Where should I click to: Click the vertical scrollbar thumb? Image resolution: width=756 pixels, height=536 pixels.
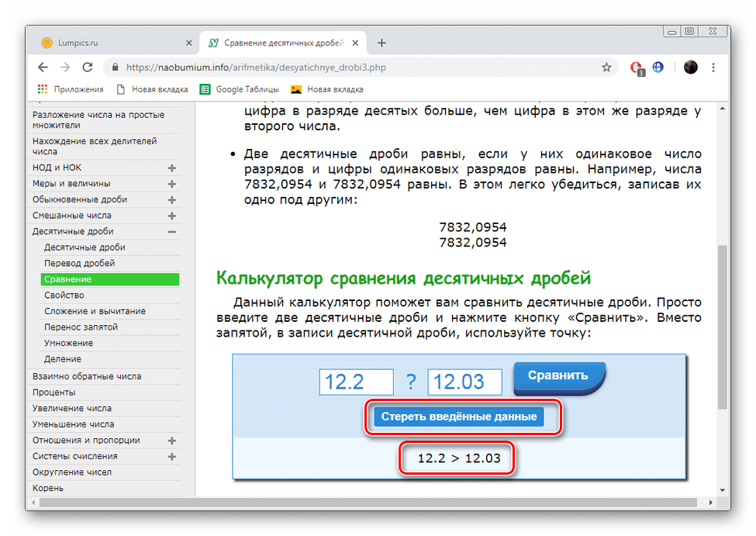coord(722,327)
